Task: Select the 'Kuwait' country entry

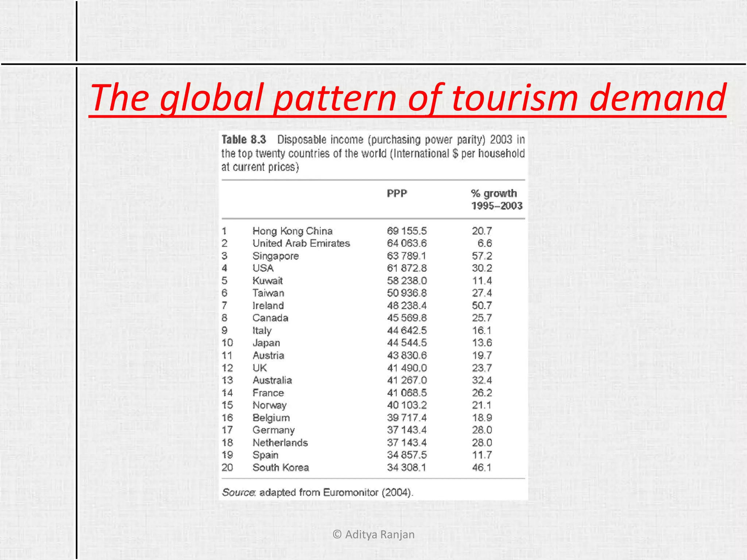Action: (268, 281)
